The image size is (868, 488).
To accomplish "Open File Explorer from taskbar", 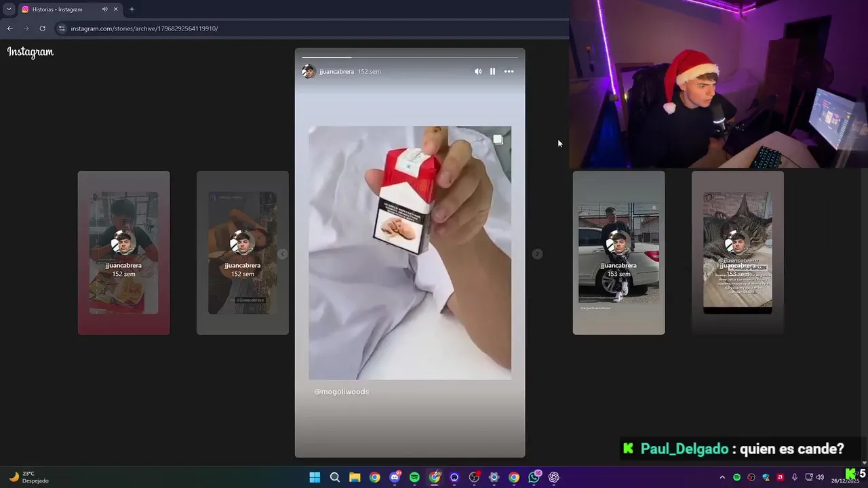I will (355, 477).
